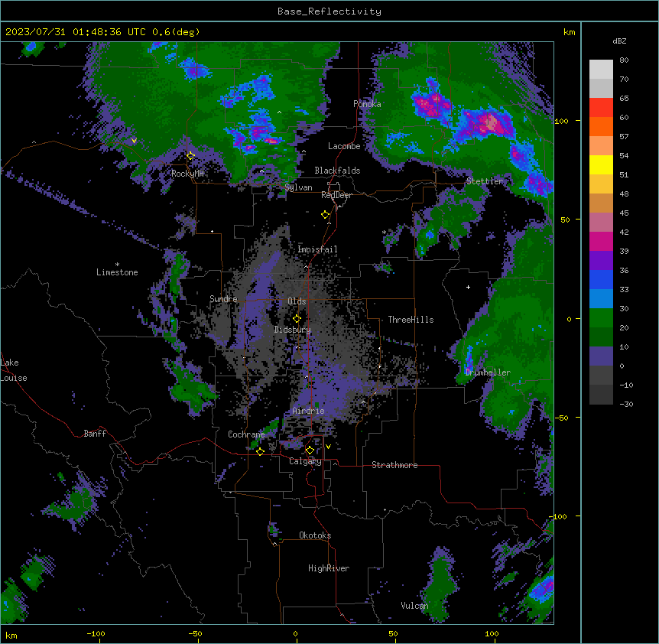Viewport: 659px width, 644px height.
Task: Click the Stettler city label
Action: pos(485,181)
